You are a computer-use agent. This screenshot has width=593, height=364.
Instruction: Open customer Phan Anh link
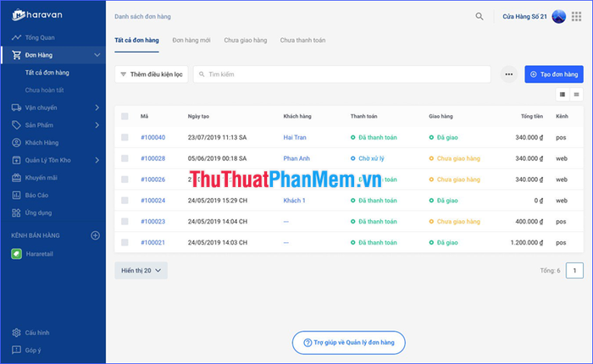point(296,158)
